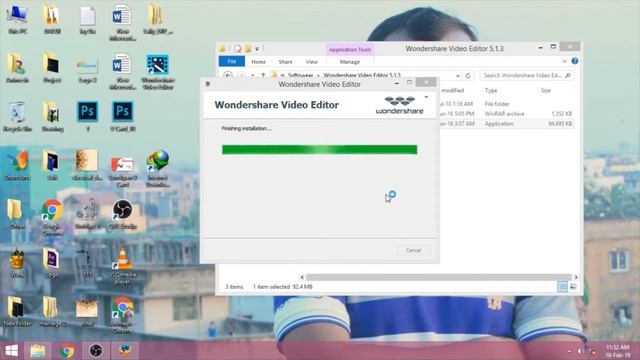Open the Manage ribbon tab
The width and height of the screenshot is (640, 360).
[x=350, y=62]
